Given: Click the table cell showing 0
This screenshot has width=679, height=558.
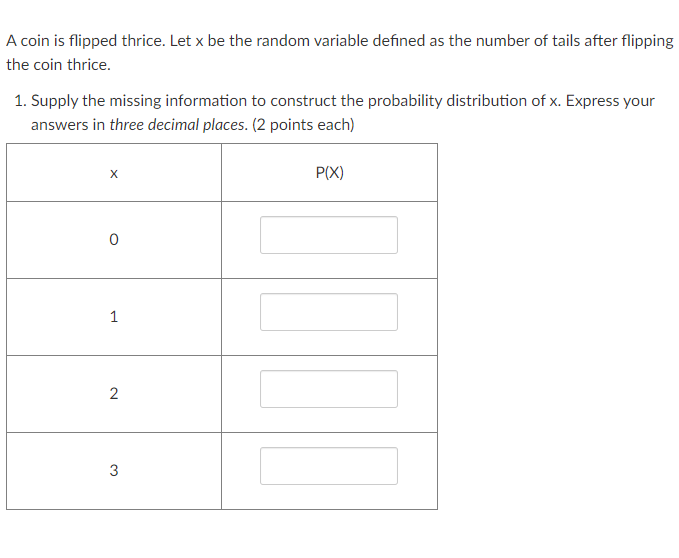Looking at the screenshot, I should 114,240.
